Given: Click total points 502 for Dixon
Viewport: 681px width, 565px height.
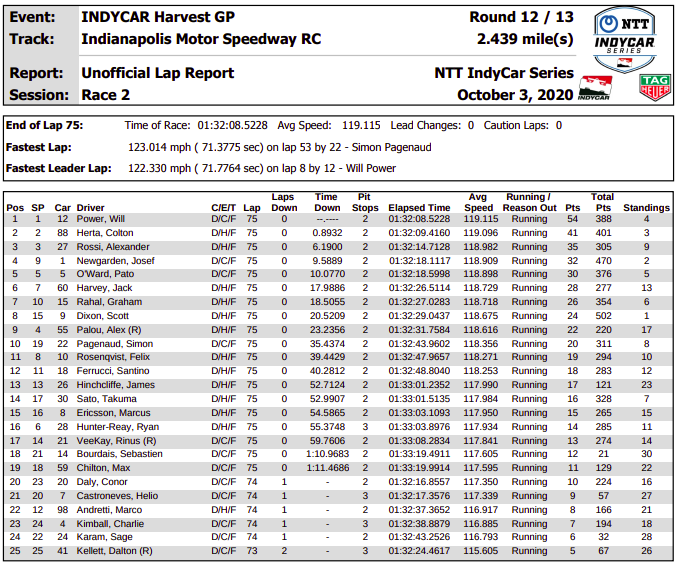Looking at the screenshot, I should point(604,316).
